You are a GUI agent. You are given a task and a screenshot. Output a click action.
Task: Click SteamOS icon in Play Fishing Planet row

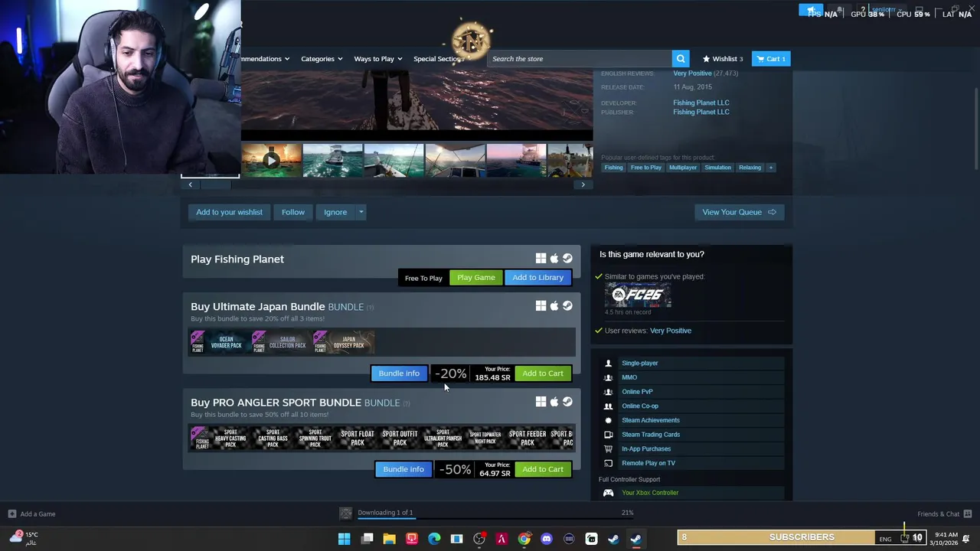(x=567, y=259)
